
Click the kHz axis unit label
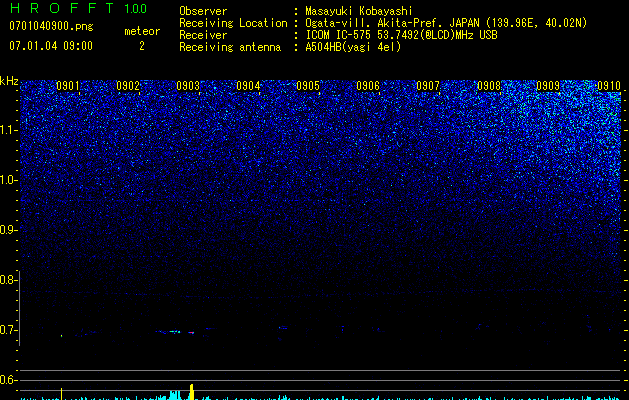tap(9, 81)
